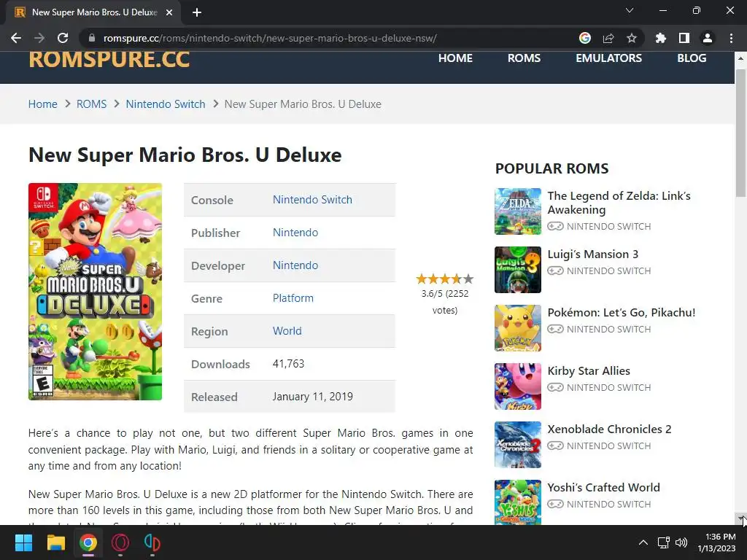Viewport: 747px width, 560px height.
Task: Click the Downloads count 41,763
Action: pyautogui.click(x=288, y=364)
